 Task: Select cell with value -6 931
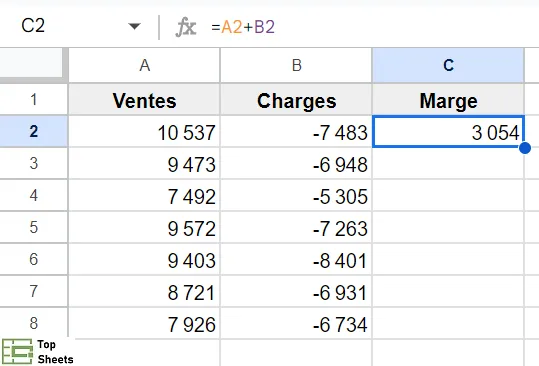coord(296,291)
